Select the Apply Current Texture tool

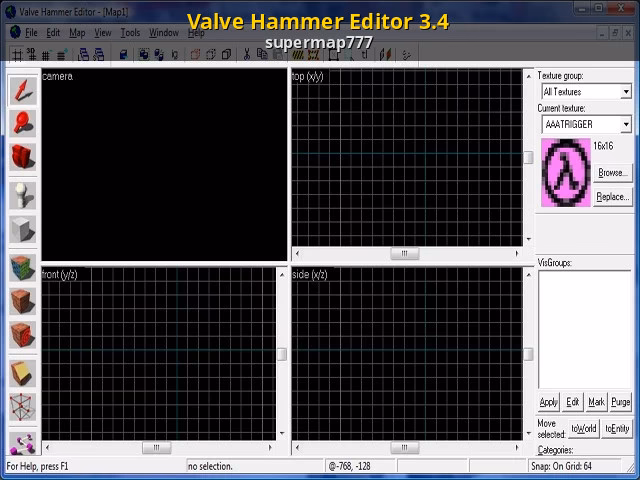(23, 301)
